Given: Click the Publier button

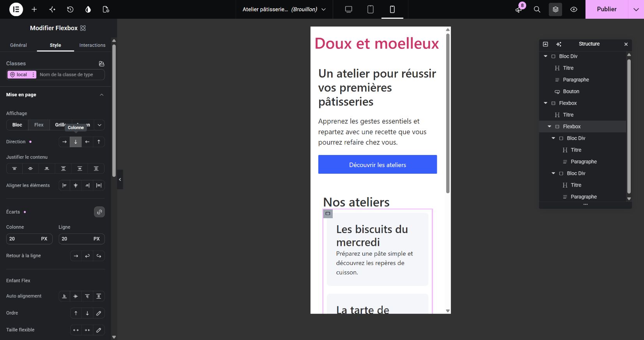Looking at the screenshot, I should (607, 9).
